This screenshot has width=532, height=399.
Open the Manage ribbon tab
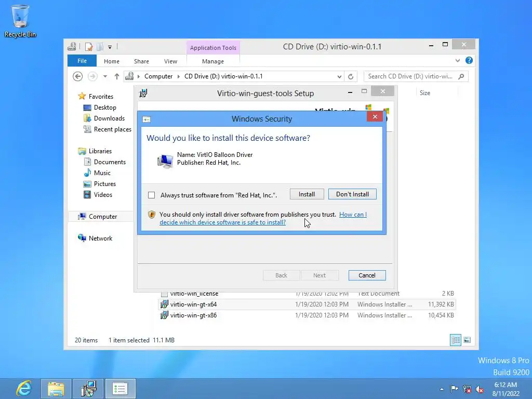click(x=213, y=61)
